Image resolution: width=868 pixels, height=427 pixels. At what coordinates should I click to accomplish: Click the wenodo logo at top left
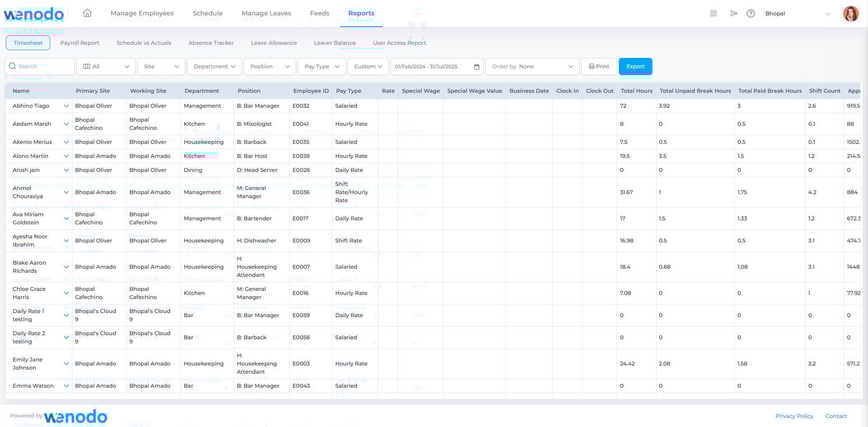pyautogui.click(x=34, y=14)
